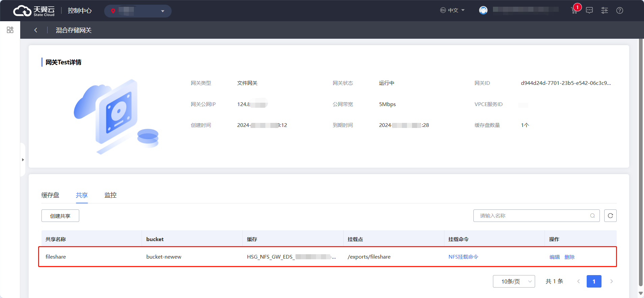Refresh the share list
The height and width of the screenshot is (298, 644).
click(610, 216)
